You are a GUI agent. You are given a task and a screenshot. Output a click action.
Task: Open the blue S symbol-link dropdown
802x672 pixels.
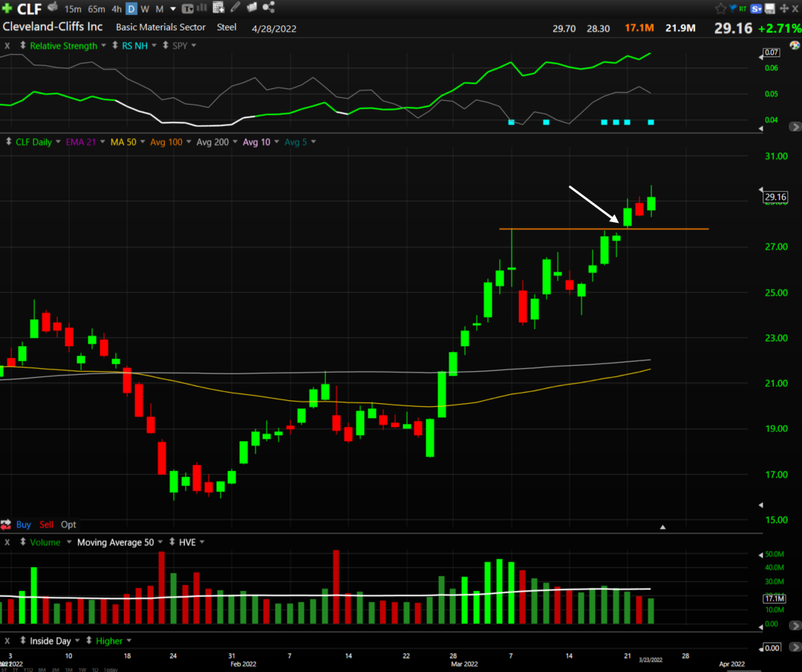point(757,9)
